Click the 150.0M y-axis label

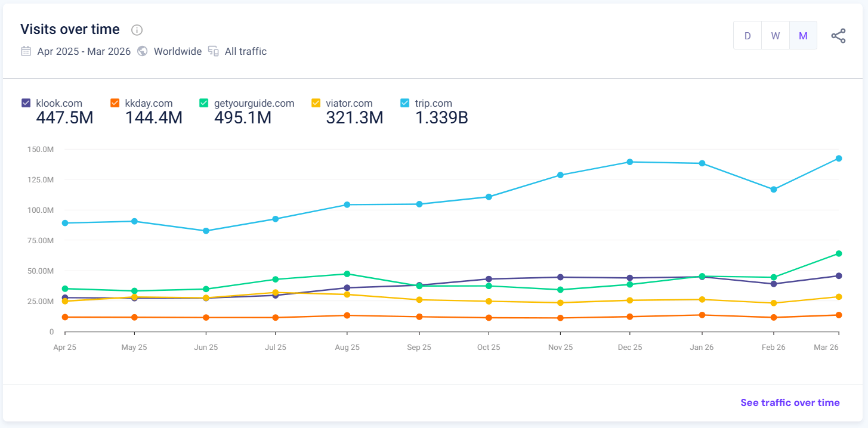[41, 149]
